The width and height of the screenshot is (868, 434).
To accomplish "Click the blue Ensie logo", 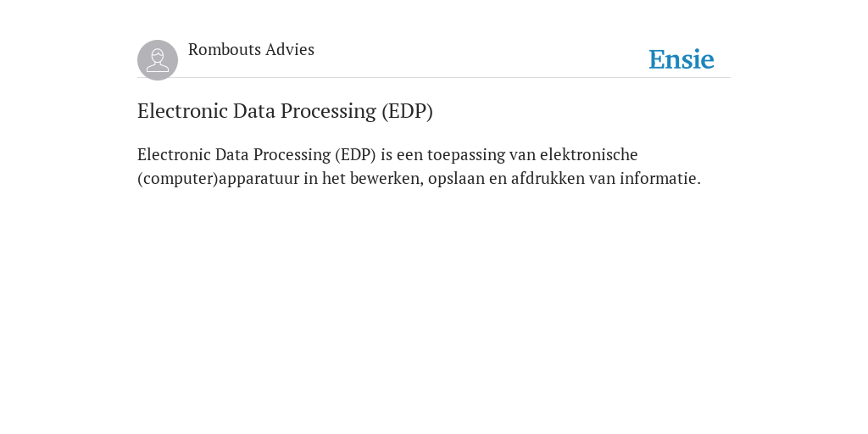I will [682, 59].
